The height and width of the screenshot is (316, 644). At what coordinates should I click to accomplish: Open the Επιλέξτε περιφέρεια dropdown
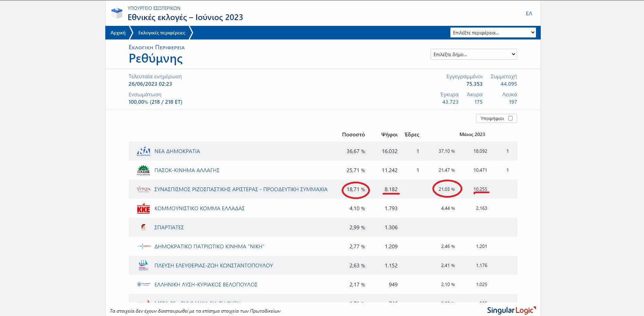click(x=493, y=33)
